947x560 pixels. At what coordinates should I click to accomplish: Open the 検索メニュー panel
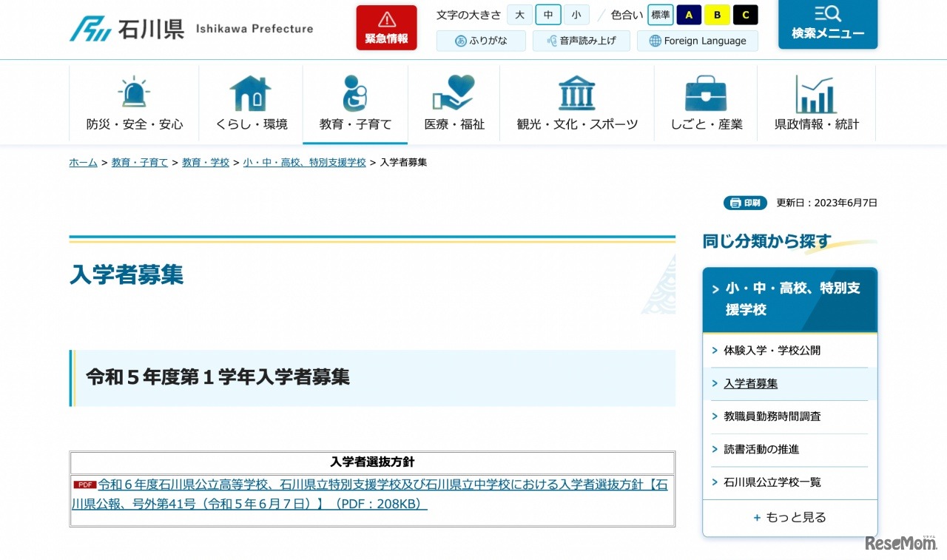(x=828, y=24)
